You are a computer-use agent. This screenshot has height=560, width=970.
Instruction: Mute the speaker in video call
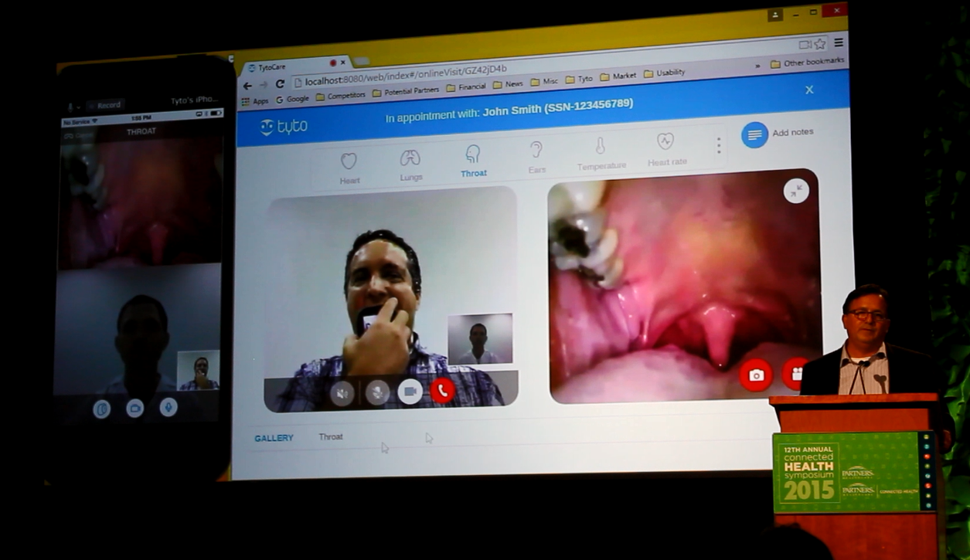pos(342,393)
